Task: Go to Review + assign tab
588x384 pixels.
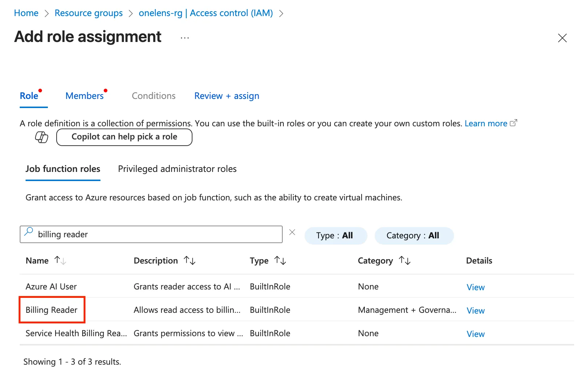Action: click(x=226, y=96)
